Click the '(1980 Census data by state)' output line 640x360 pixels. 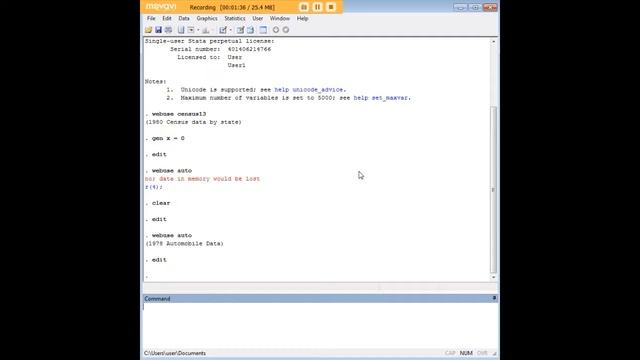pyautogui.click(x=193, y=122)
